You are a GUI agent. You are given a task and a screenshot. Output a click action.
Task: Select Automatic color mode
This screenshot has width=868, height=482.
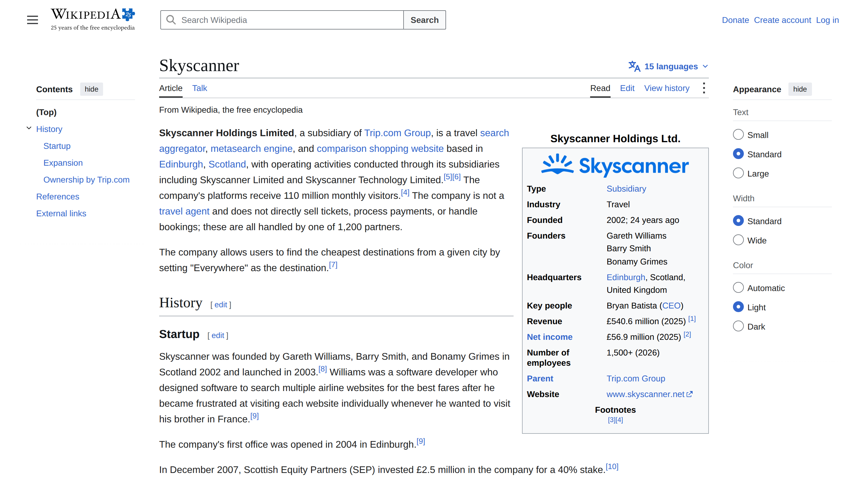pyautogui.click(x=738, y=288)
